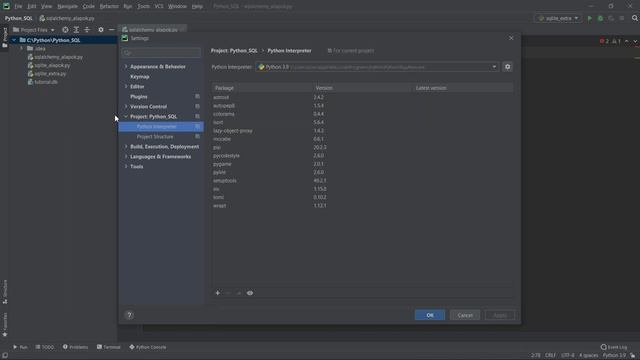Screen dimensions: 640x360
Task: Click the Settings dialog help question mark
Action: (x=129, y=315)
